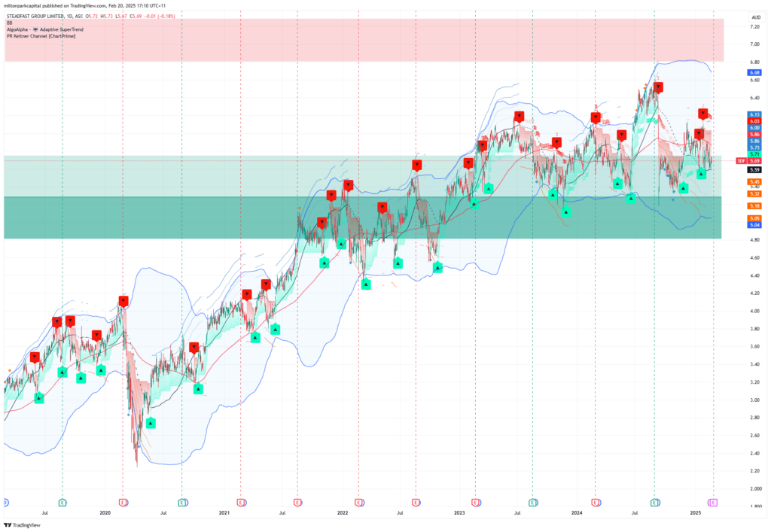Click the blue 6.68 price axis label
This screenshot has height=532, width=771.
pos(754,72)
